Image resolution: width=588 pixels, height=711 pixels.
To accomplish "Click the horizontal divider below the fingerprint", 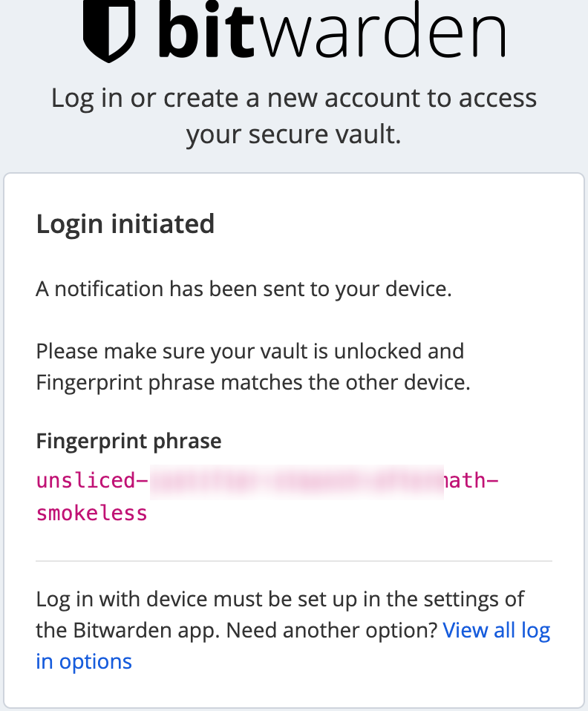I will click(x=294, y=561).
